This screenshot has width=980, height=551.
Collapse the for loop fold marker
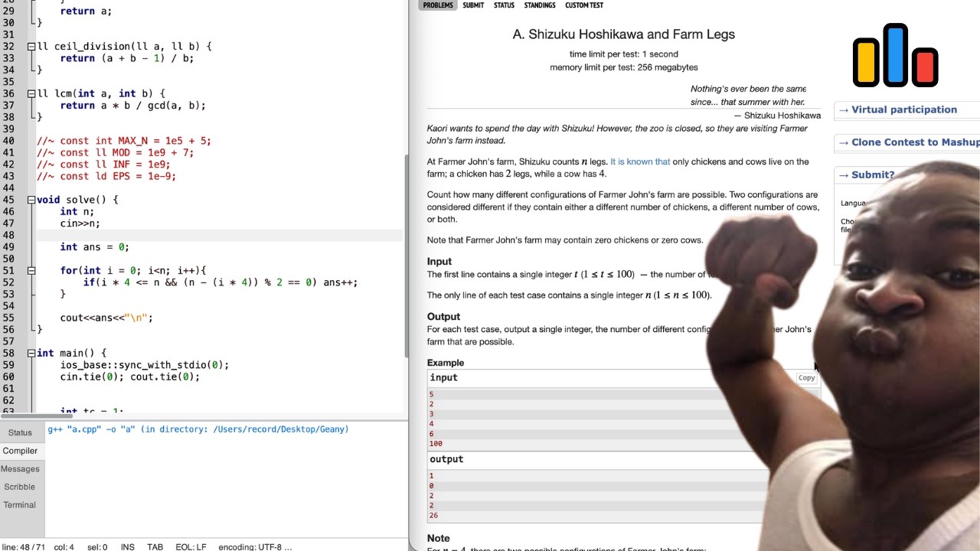tap(31, 270)
